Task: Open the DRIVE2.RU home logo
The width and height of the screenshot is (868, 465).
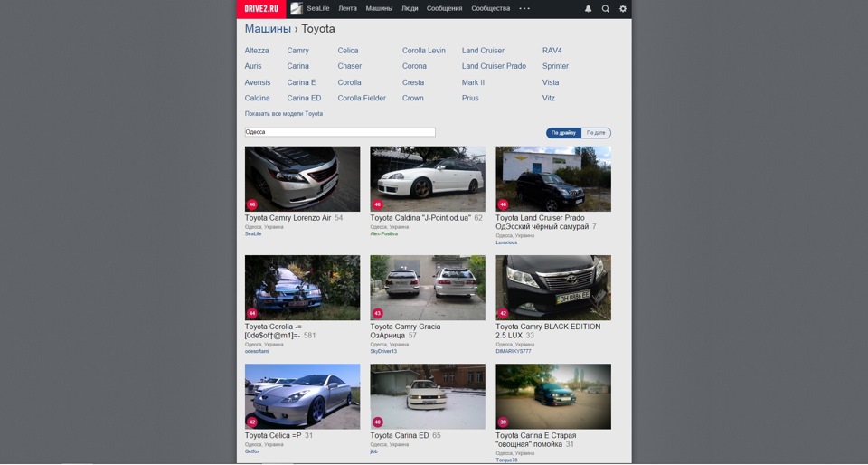Action: point(261,9)
